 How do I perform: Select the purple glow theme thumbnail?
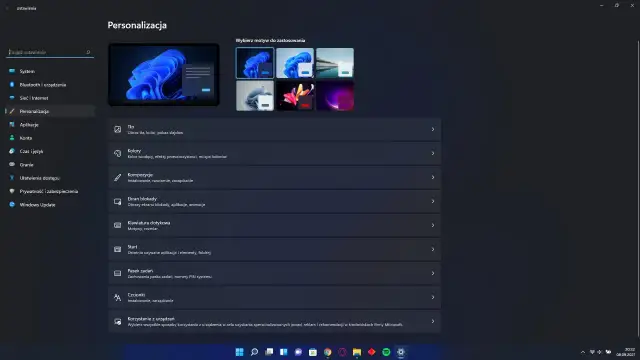(335, 96)
